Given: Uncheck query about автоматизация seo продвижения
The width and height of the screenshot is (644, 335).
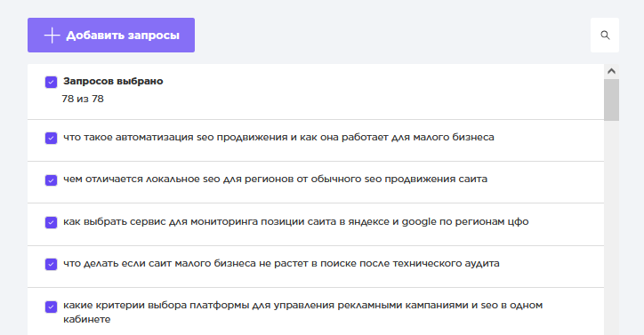Looking at the screenshot, I should tap(51, 138).
